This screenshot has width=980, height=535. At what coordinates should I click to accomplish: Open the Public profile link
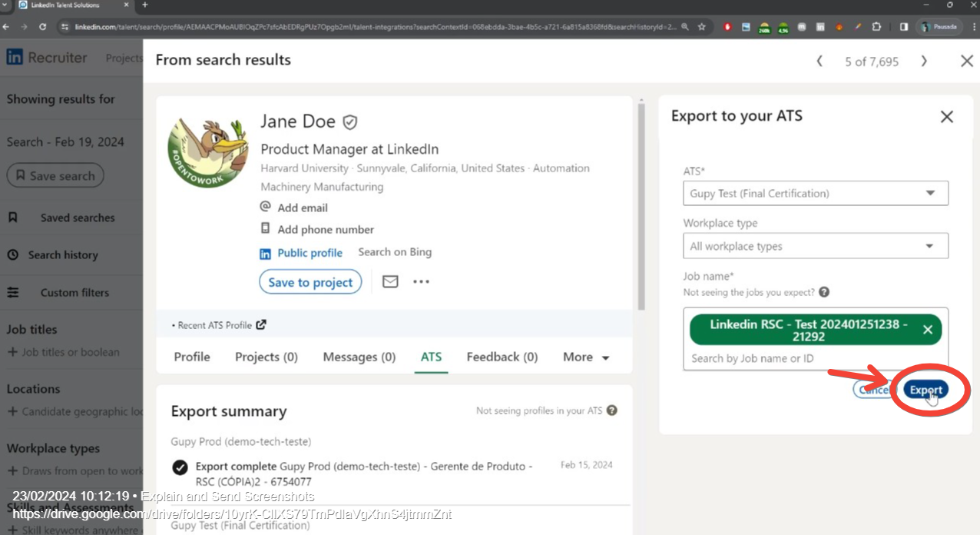310,253
